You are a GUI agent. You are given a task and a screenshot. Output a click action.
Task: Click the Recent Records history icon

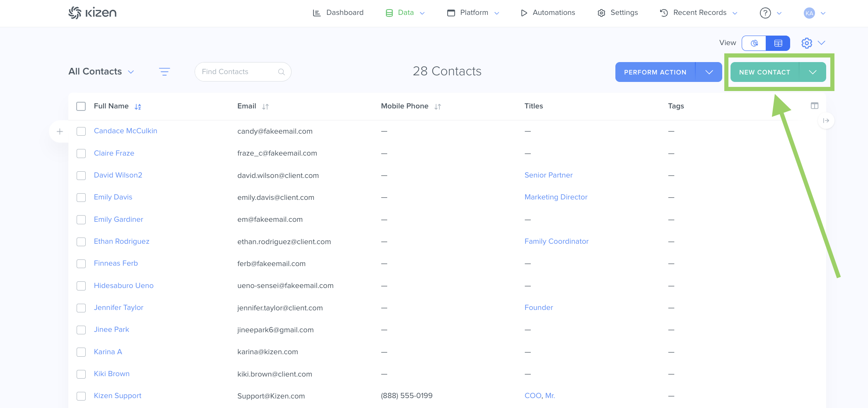(x=664, y=13)
